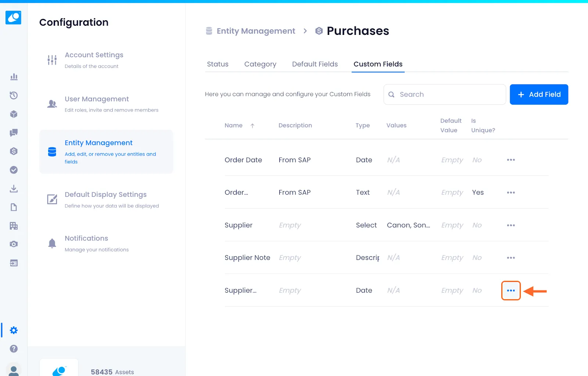Image resolution: width=588 pixels, height=376 pixels.
Task: Open the purchases dollar icon in sidebar
Action: (14, 151)
